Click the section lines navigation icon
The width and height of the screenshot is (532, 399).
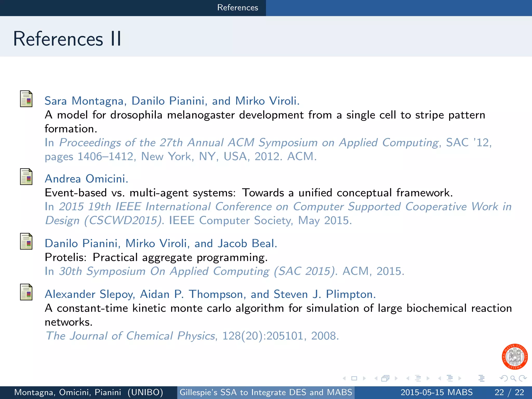tap(450, 378)
